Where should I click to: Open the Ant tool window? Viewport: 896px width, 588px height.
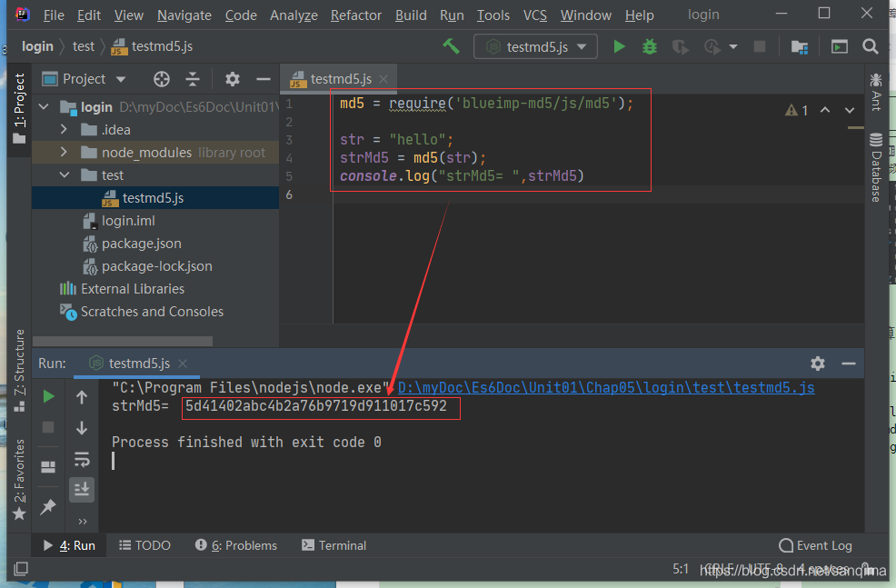pos(876,92)
